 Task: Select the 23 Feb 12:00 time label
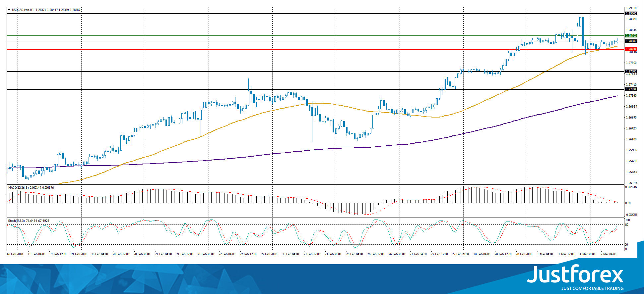click(312, 254)
